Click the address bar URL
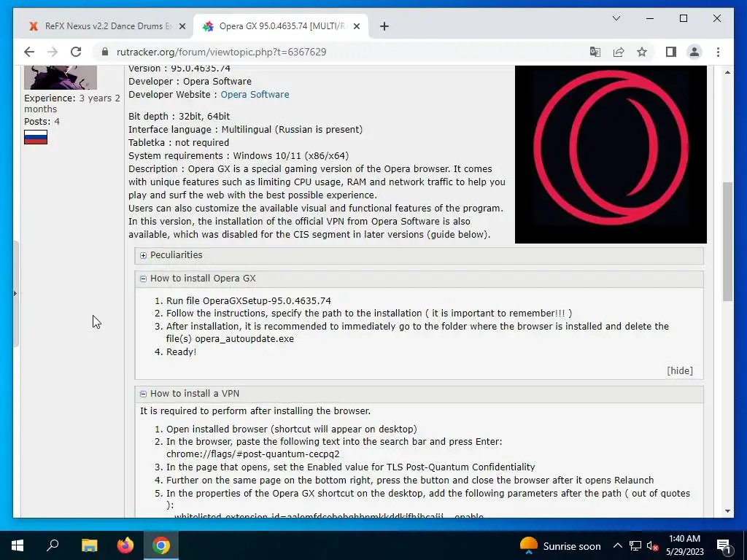Image resolution: width=747 pixels, height=560 pixels. pos(222,52)
